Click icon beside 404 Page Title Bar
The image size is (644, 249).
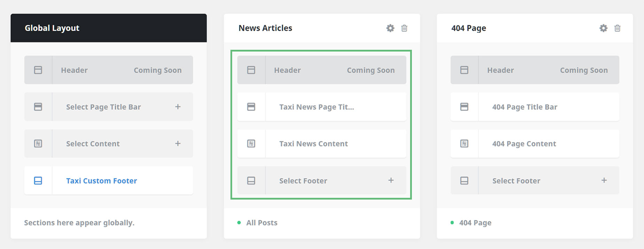[464, 107]
